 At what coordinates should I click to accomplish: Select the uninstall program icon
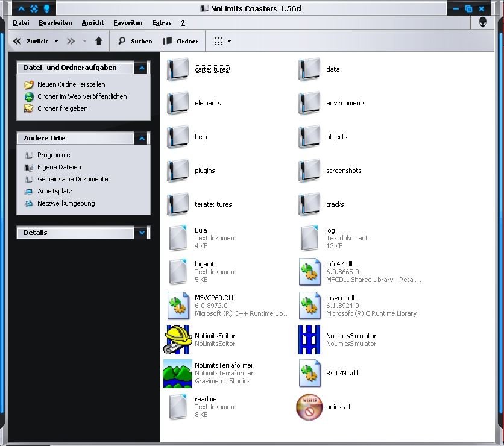pos(309,407)
